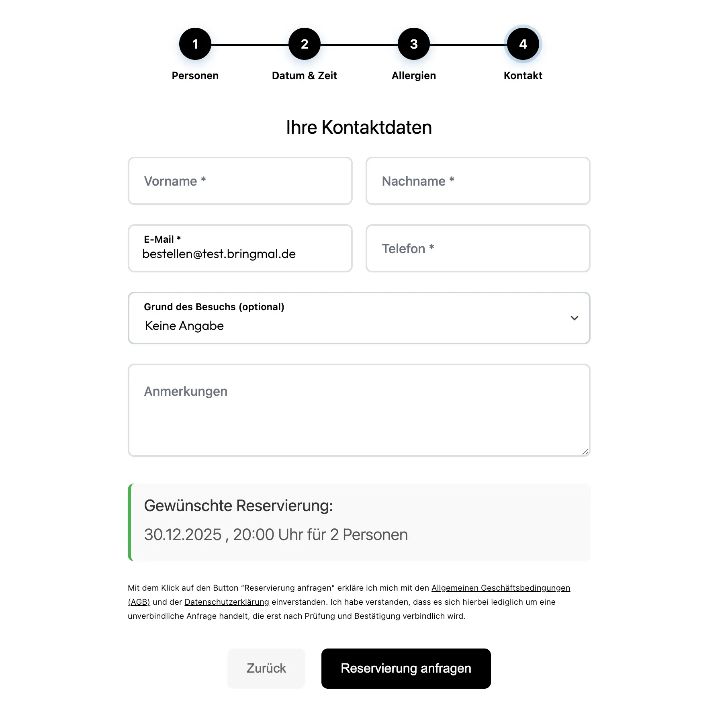
Task: Click the prefilled E-Mail field
Action: pos(240,248)
